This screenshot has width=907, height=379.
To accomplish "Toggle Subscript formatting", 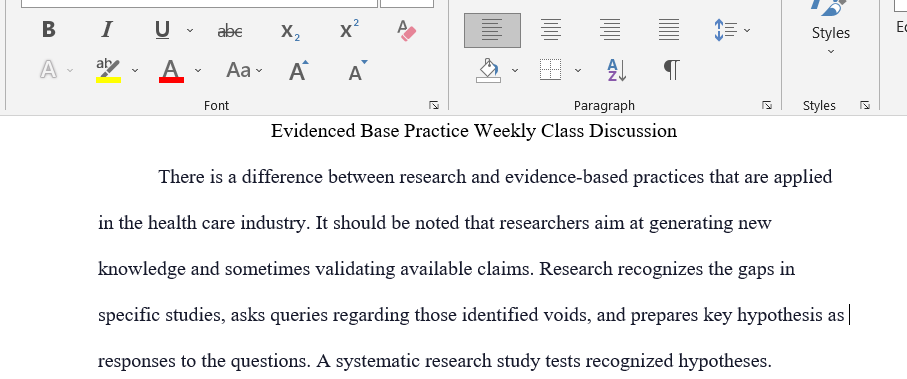I will click(290, 31).
